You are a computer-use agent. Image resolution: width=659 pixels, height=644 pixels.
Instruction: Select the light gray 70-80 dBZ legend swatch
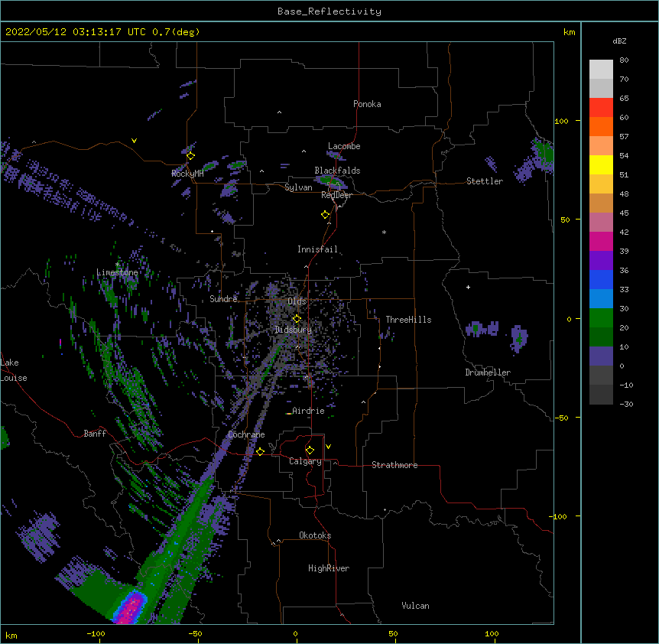pos(601,70)
